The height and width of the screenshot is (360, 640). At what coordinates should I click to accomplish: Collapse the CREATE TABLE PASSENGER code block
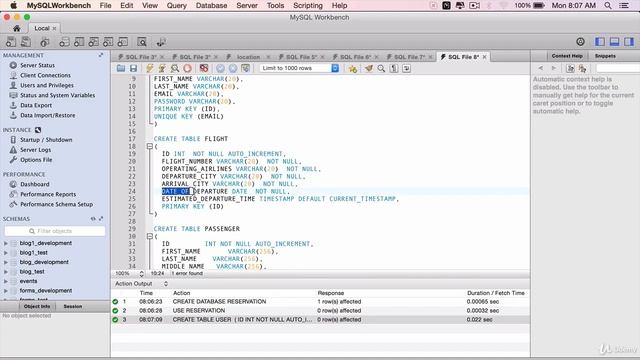point(150,236)
